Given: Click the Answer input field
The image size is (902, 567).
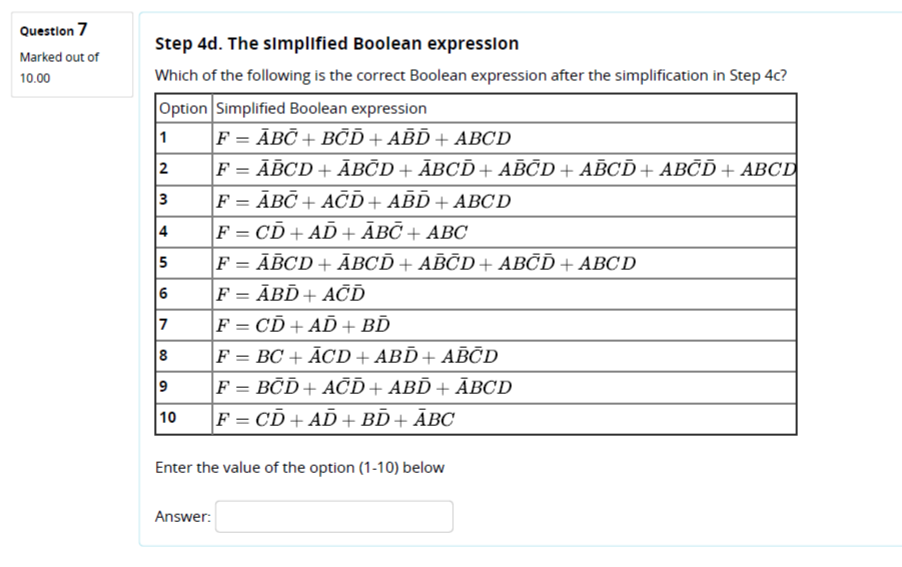Looking at the screenshot, I should click(x=334, y=516).
